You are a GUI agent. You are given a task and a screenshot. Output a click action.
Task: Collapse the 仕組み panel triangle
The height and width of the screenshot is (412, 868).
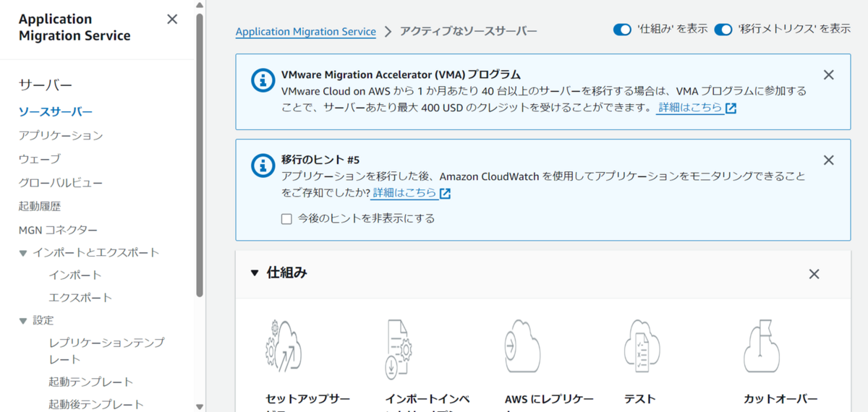(254, 273)
